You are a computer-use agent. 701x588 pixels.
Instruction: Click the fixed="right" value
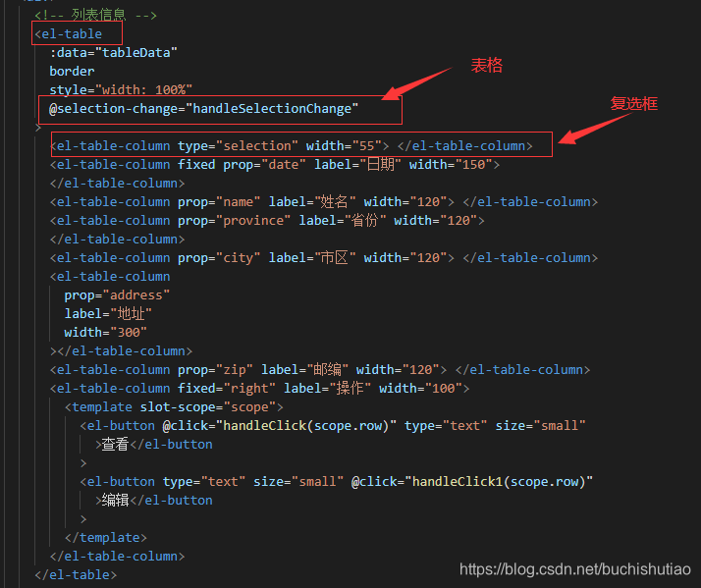249,388
